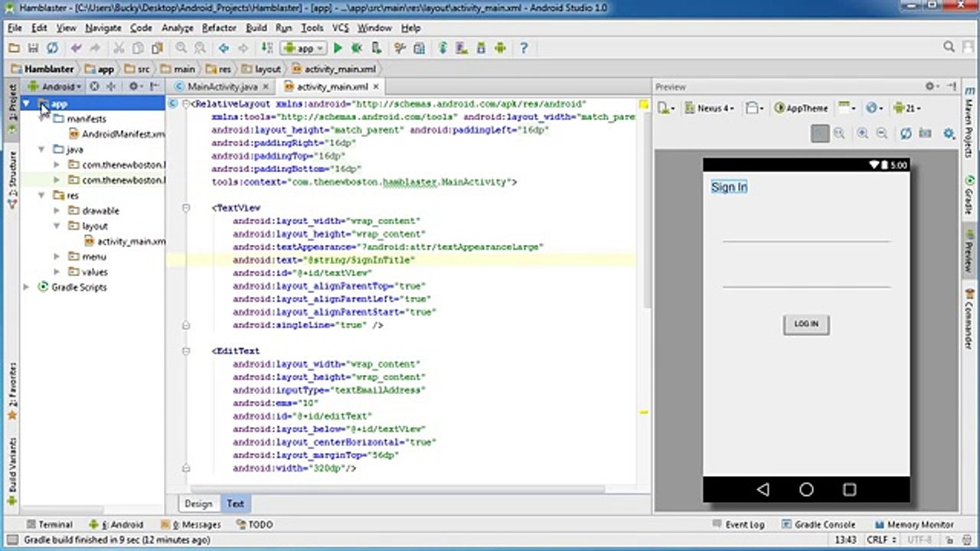Open the screen orientation dropdown in Preview

pos(755,108)
